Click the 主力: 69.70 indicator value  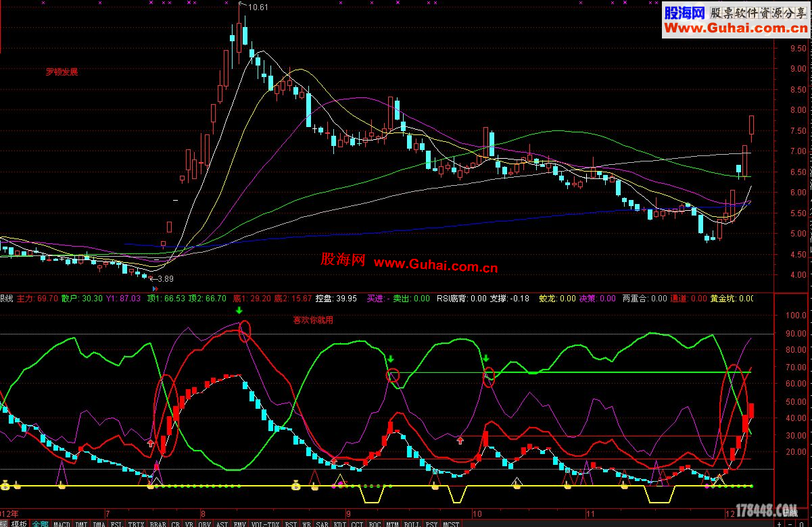click(37, 298)
